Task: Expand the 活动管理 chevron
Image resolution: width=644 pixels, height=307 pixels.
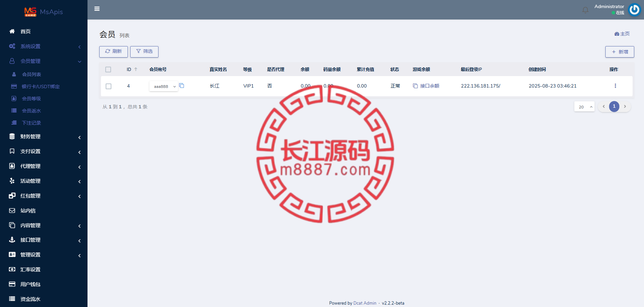Action: point(79,181)
